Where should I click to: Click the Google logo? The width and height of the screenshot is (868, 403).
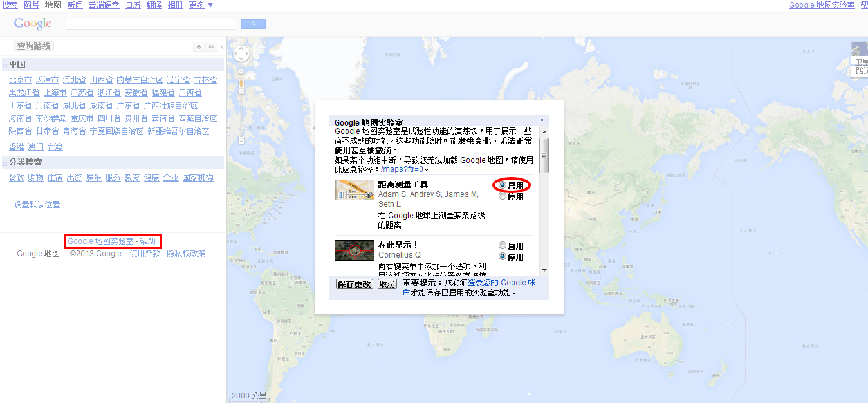tap(33, 24)
